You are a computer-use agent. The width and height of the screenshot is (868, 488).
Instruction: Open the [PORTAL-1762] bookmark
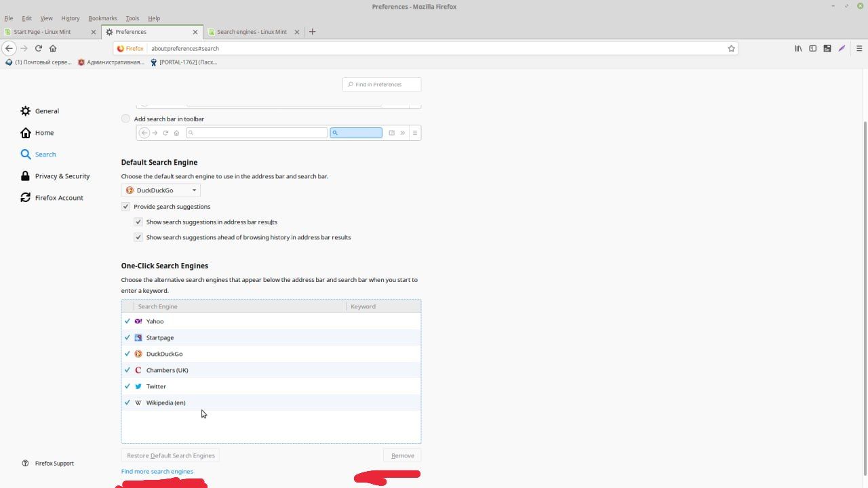click(x=183, y=62)
